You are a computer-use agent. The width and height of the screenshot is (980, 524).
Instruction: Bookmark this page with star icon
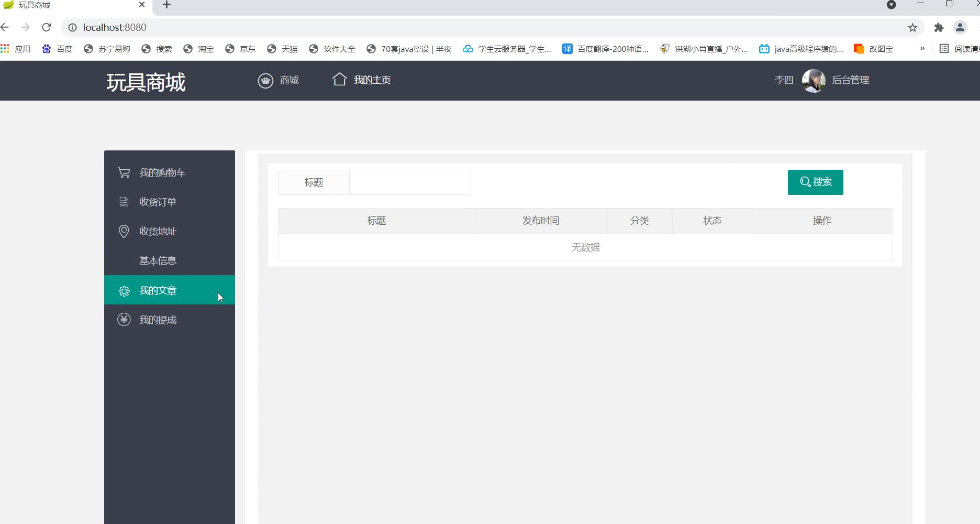pos(912,28)
